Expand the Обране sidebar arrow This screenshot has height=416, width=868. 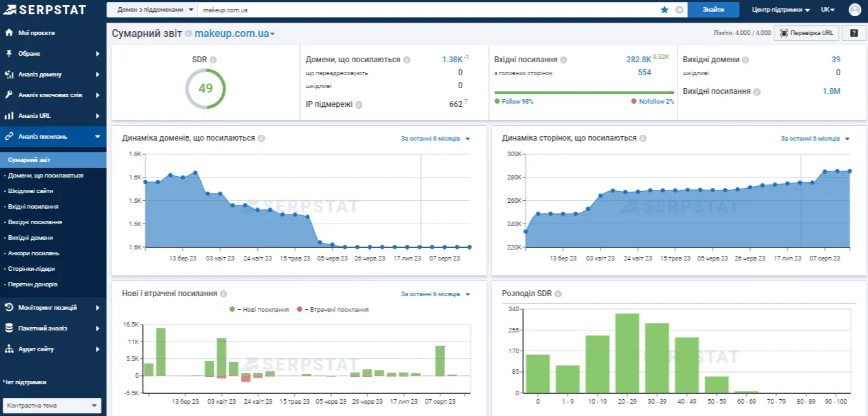click(97, 54)
